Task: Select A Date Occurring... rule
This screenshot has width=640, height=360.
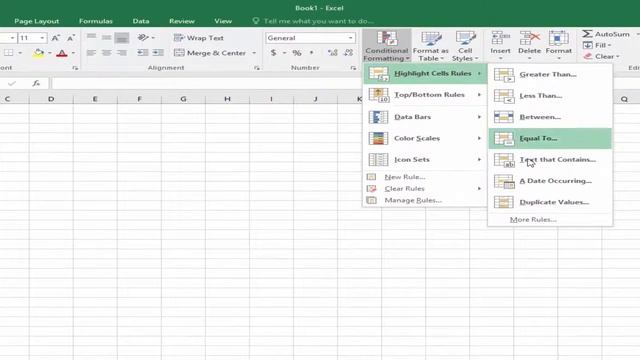Action: tap(550, 181)
